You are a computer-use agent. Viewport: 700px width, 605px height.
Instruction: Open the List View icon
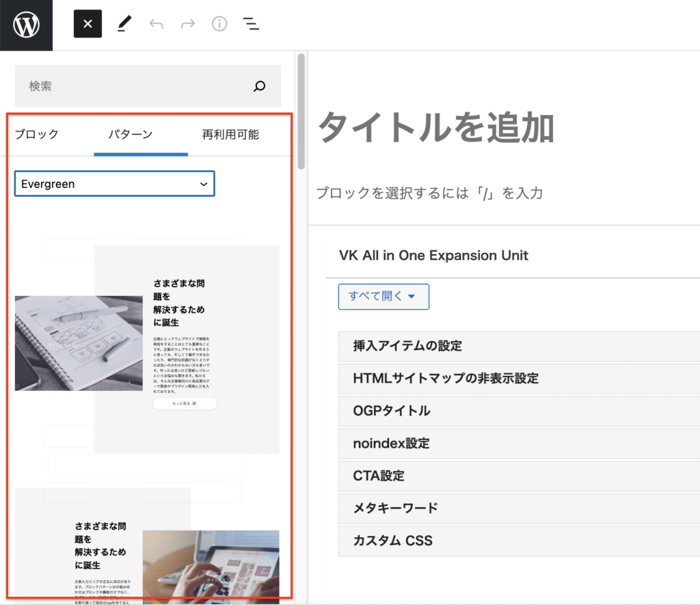(251, 25)
